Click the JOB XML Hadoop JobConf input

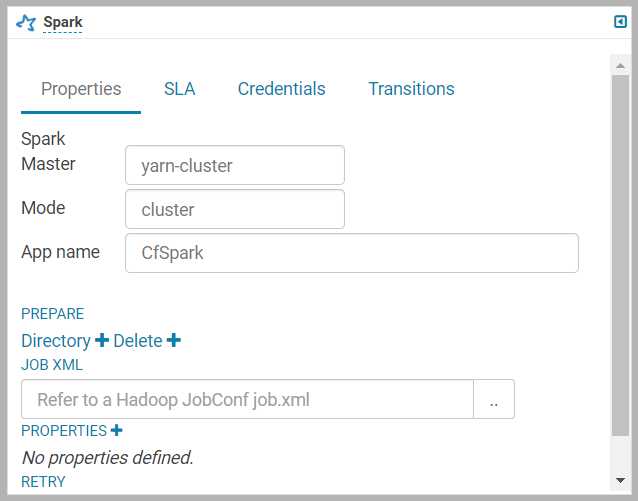click(247, 399)
